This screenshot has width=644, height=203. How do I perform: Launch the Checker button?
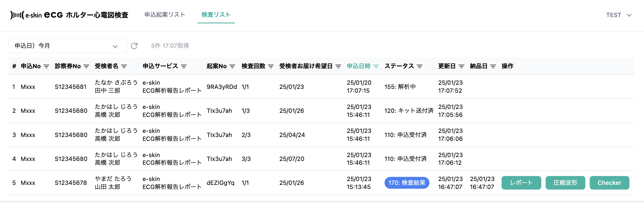click(x=609, y=183)
